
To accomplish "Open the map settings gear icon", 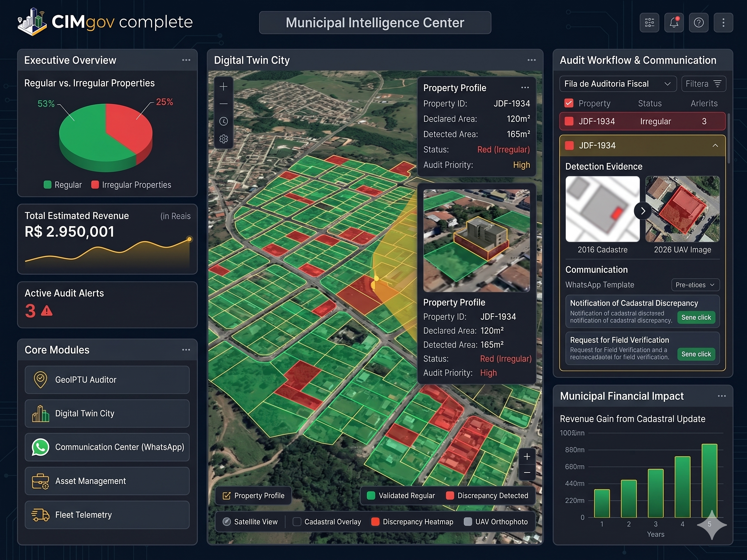I will click(x=223, y=139).
